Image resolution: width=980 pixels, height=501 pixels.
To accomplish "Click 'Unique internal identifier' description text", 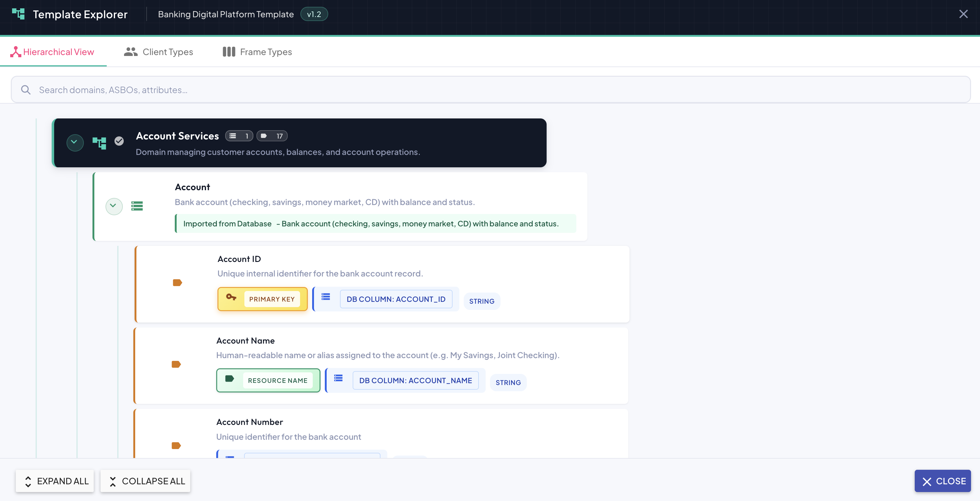I will tap(320, 273).
